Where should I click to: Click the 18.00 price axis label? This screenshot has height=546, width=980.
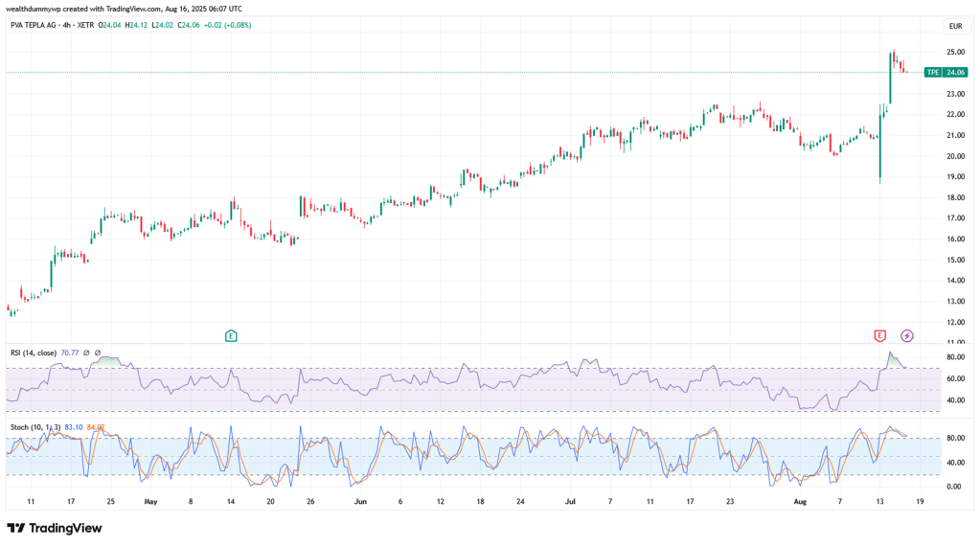[956, 197]
